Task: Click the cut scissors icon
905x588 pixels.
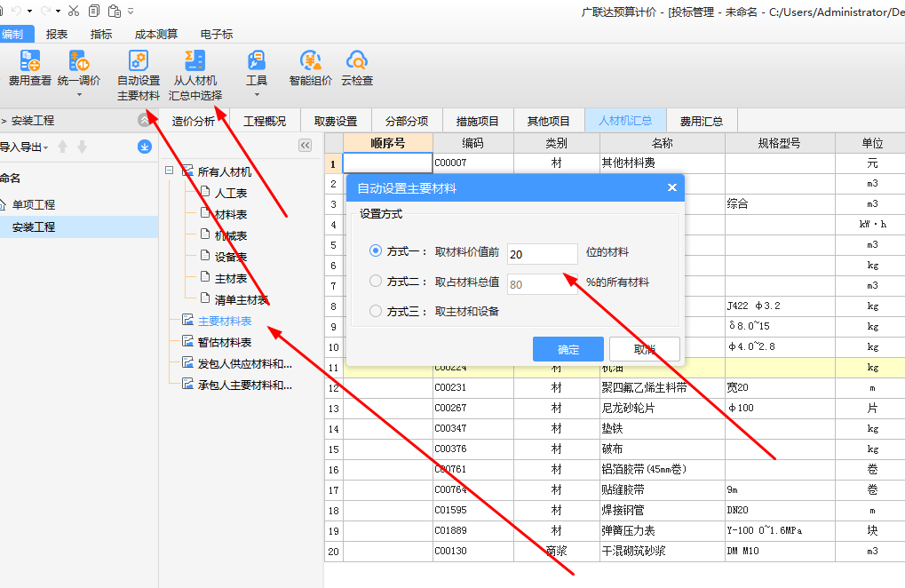Action: tap(74, 11)
